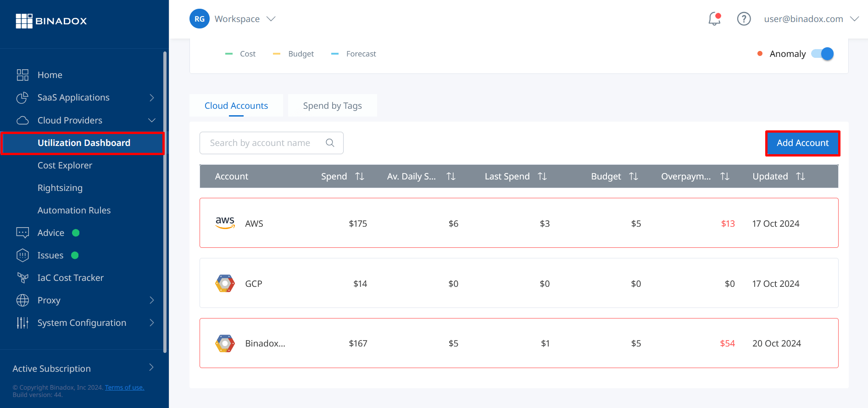Click the search magnifier icon
This screenshot has height=408, width=868.
tap(330, 143)
